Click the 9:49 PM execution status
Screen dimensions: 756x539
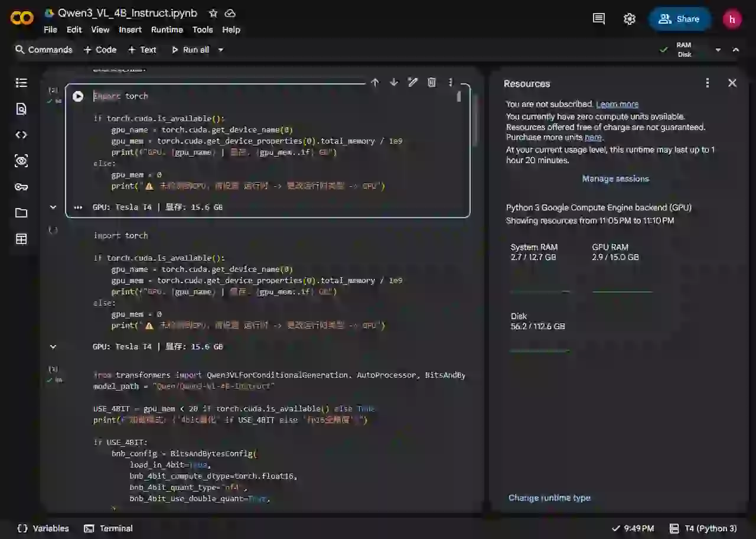[633, 528]
